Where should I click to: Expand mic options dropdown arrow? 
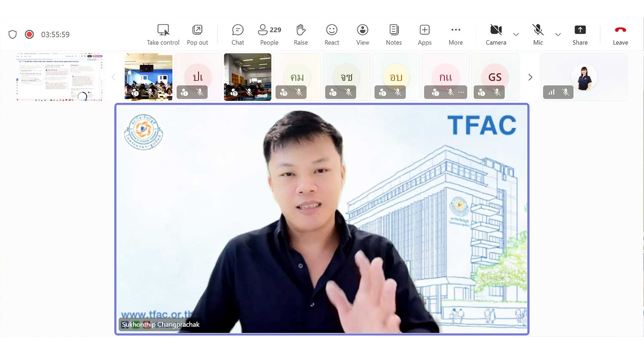coord(558,35)
